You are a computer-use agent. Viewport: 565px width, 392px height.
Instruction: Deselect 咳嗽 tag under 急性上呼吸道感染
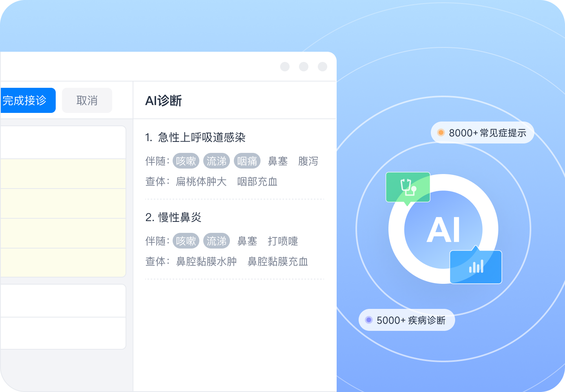pyautogui.click(x=186, y=161)
